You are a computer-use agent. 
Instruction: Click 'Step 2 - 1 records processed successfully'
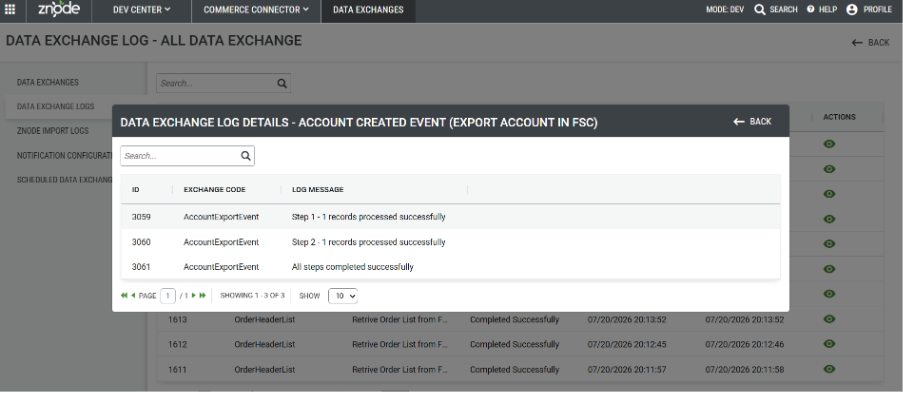(x=369, y=242)
